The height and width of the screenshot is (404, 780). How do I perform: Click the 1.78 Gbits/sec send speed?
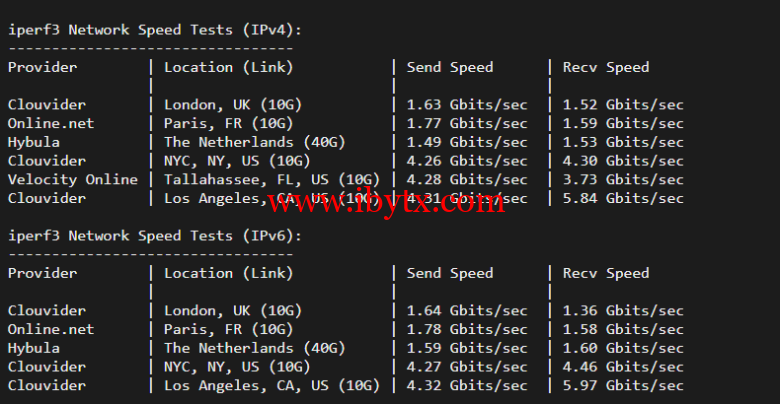pyautogui.click(x=466, y=330)
